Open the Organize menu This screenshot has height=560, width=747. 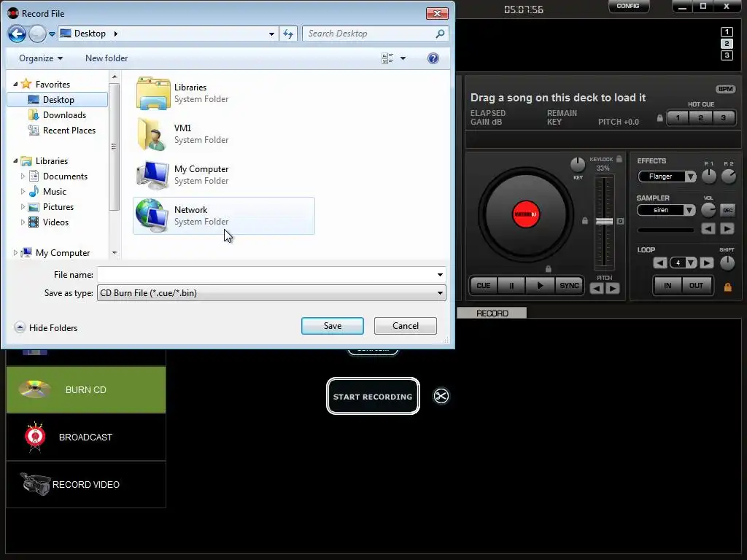point(41,58)
